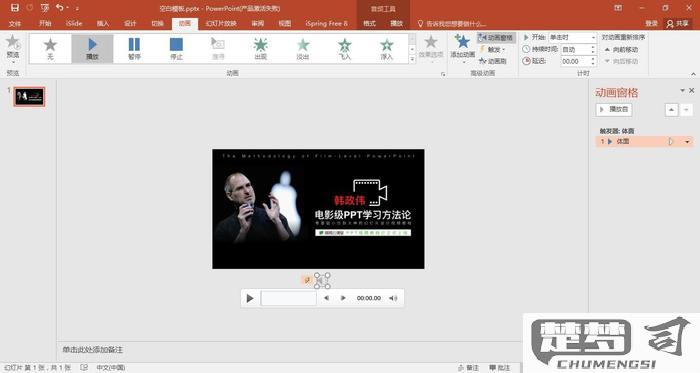The height and width of the screenshot is (373, 700).
Task: Click the audio skip forward button
Action: tap(343, 298)
